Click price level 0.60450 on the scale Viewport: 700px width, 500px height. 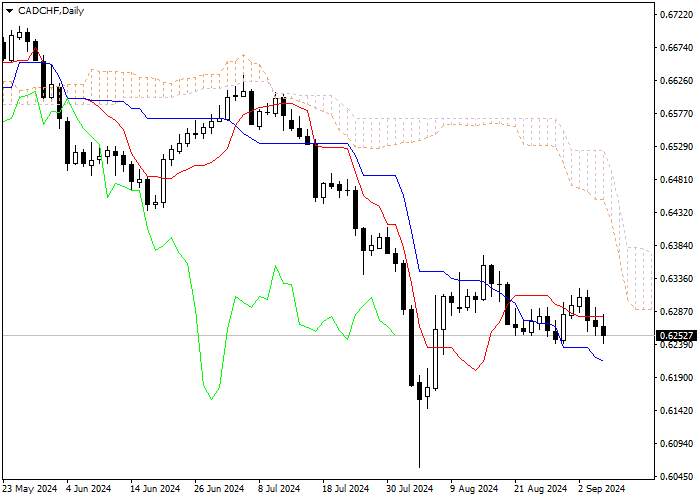pyautogui.click(x=677, y=477)
